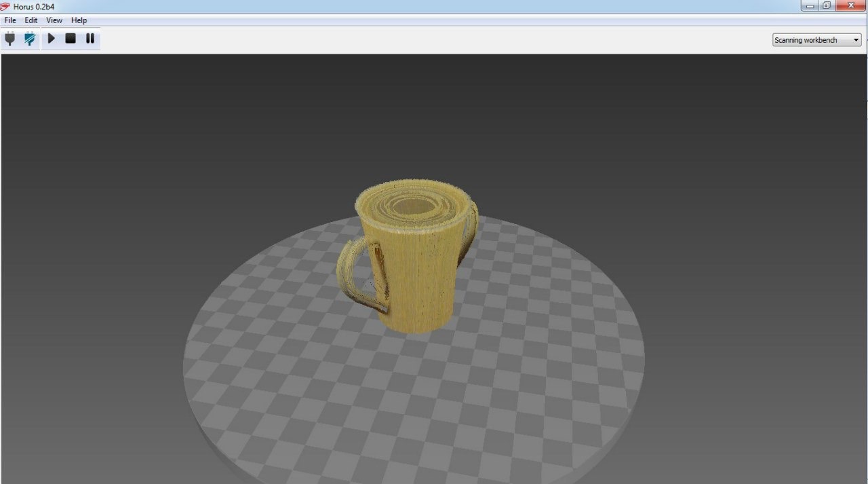Viewport: 868px width, 484px height.
Task: Click the connect plug icon
Action: pyautogui.click(x=9, y=39)
